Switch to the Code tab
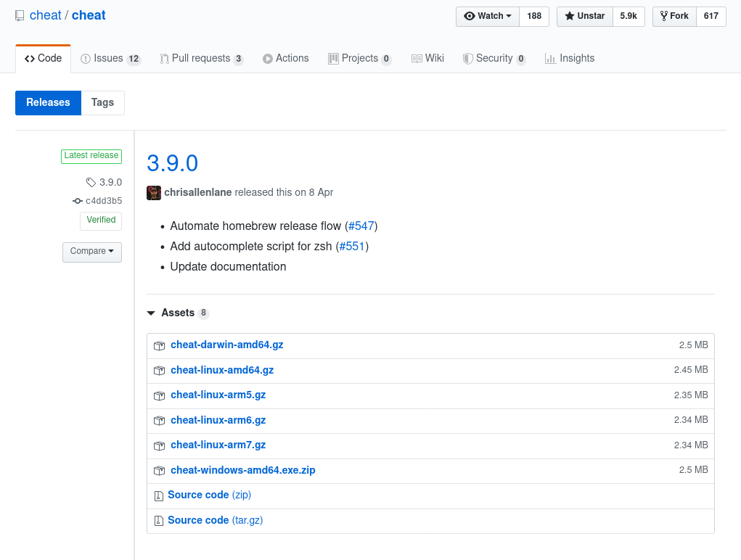Viewport: 741px width, 560px height. click(x=43, y=59)
